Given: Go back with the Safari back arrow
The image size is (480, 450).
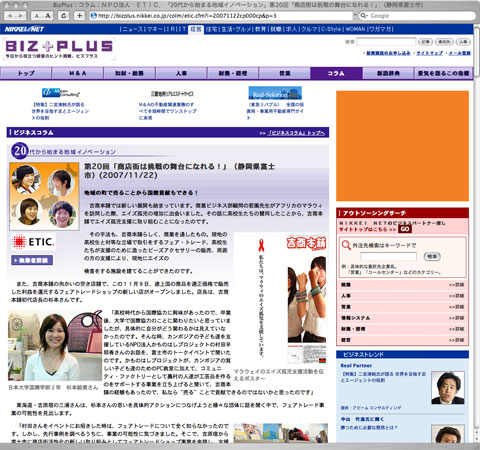Looking at the screenshot, I should point(10,16).
